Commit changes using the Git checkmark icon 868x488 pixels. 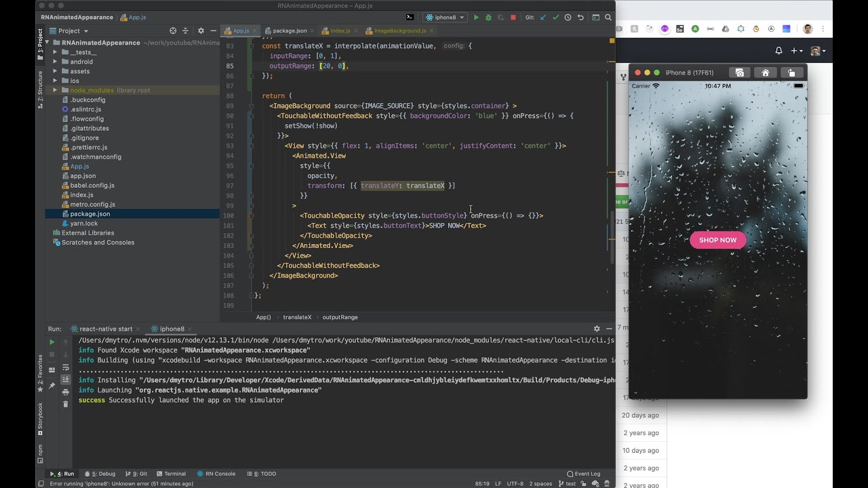coord(556,18)
